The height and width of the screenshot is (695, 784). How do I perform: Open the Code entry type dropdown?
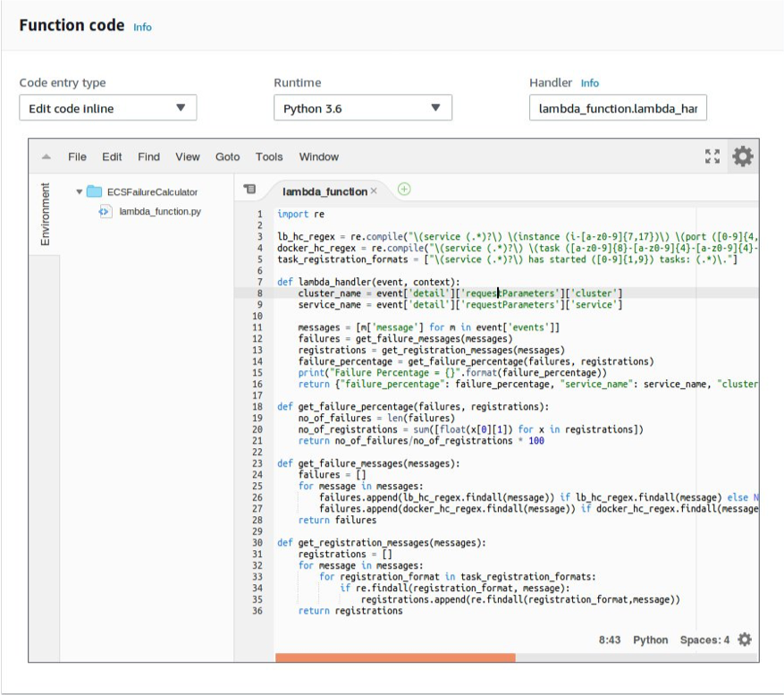107,108
